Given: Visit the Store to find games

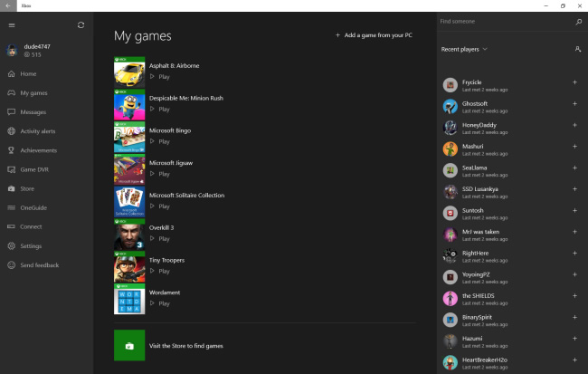Looking at the screenshot, I should click(186, 346).
